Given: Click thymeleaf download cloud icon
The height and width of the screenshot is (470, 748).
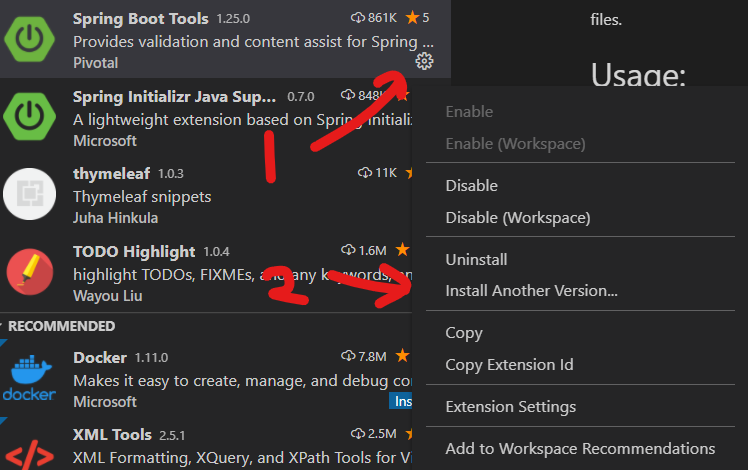Looking at the screenshot, I should click(x=364, y=173).
